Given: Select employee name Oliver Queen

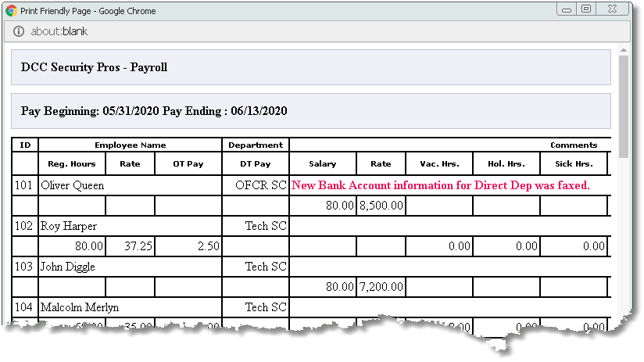Looking at the screenshot, I should [x=72, y=185].
